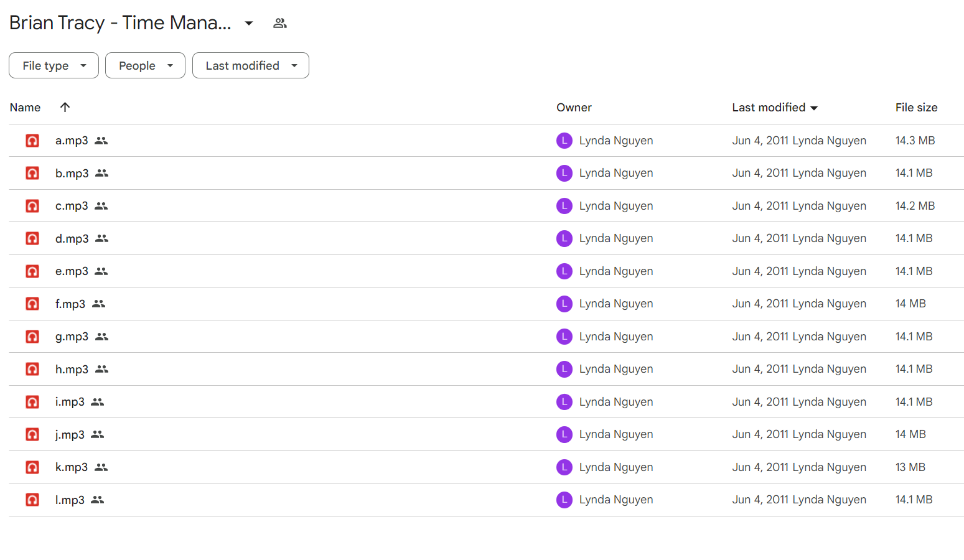Select the d.mp3 file name
Image resolution: width=964 pixels, height=560 pixels.
tap(72, 238)
